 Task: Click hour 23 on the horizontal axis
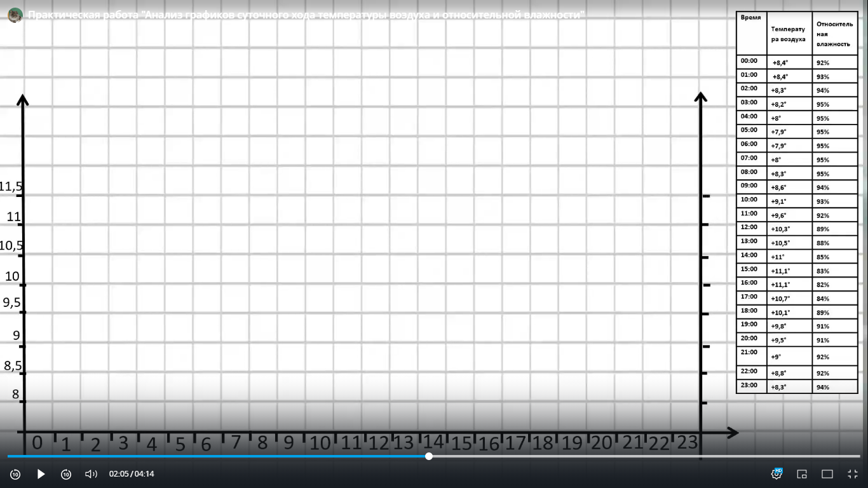(687, 442)
